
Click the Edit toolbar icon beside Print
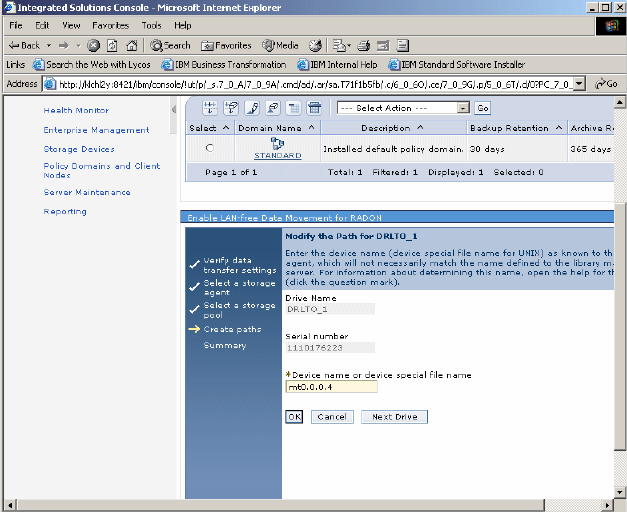383,46
